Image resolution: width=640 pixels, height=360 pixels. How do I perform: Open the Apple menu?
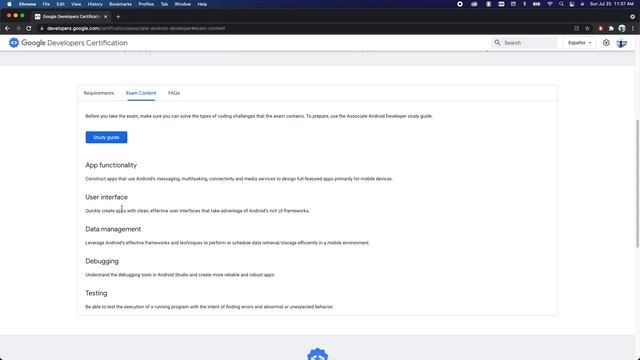(x=9, y=4)
